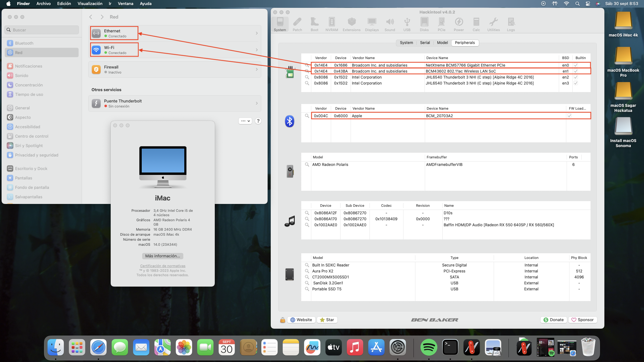
Task: Select Notificaciones in Settings sidebar
Action: (x=42, y=66)
